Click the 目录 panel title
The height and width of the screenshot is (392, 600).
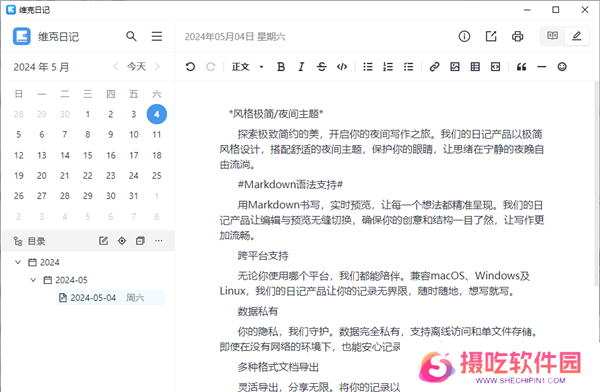point(37,241)
